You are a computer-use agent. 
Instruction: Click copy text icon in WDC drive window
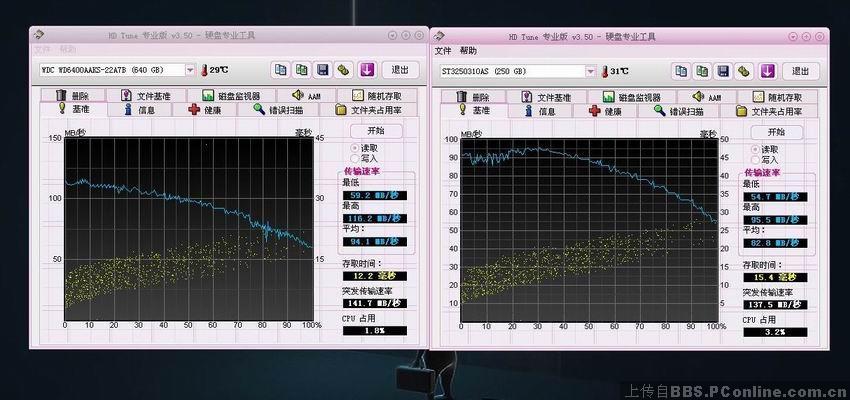281,70
